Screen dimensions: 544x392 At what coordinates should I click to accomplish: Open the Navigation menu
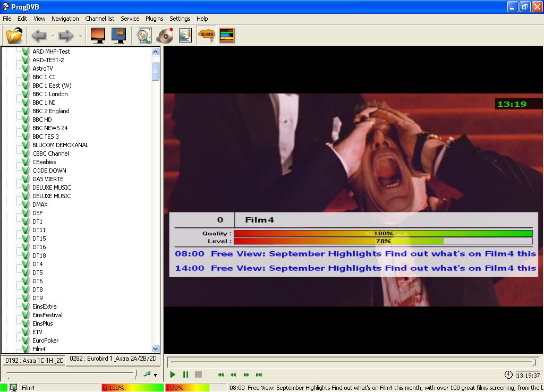click(x=65, y=19)
